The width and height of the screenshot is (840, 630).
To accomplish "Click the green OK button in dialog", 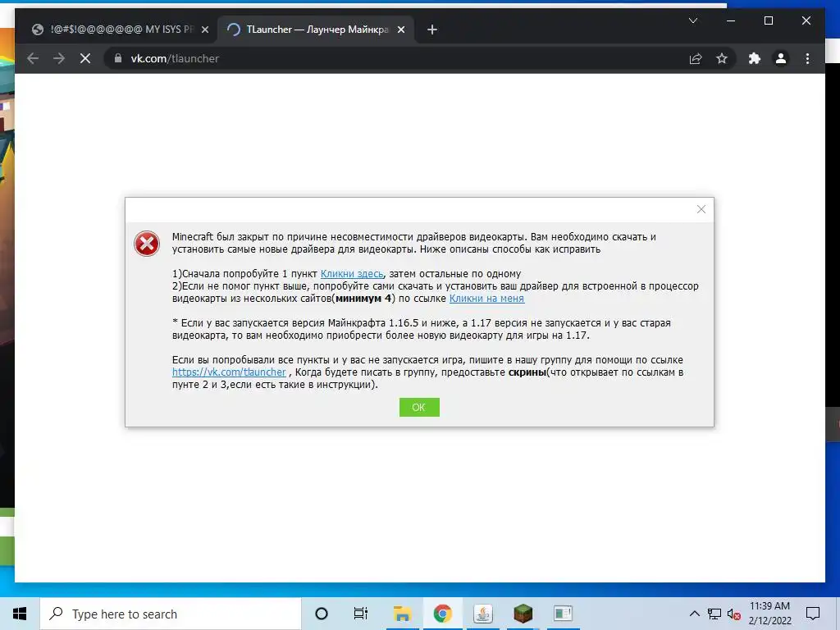I will pyautogui.click(x=419, y=407).
